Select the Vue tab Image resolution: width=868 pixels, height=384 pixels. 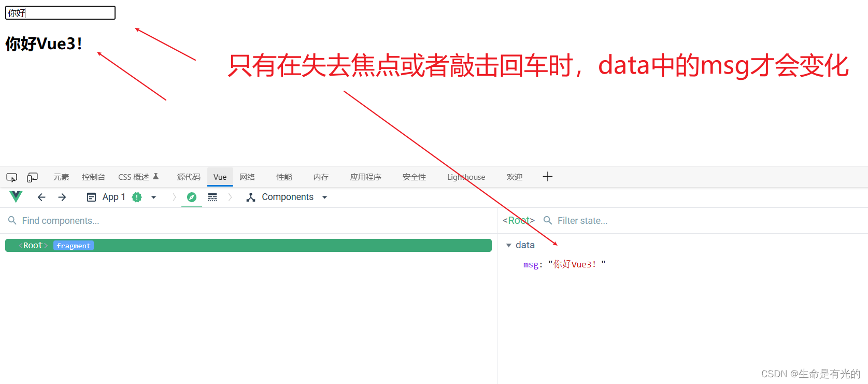click(220, 177)
